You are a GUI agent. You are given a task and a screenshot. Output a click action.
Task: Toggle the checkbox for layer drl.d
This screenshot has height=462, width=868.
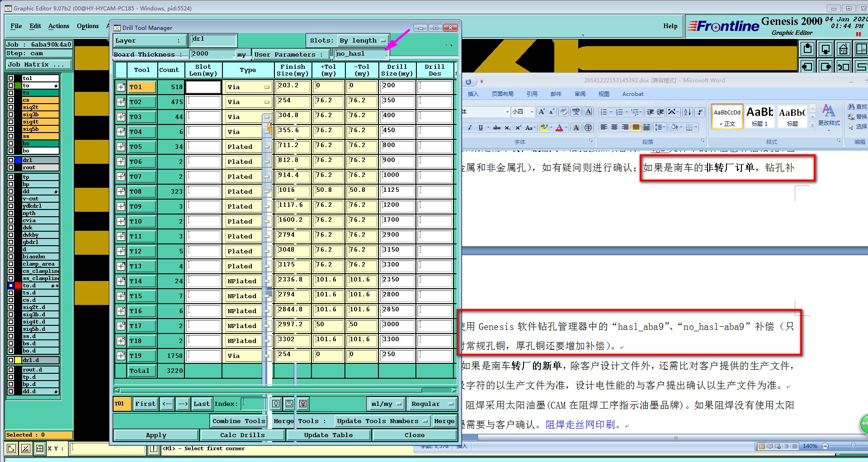[x=11, y=360]
